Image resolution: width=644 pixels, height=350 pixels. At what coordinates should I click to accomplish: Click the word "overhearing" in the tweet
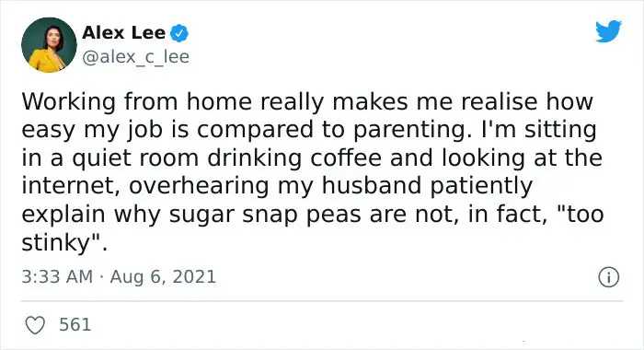(x=200, y=186)
